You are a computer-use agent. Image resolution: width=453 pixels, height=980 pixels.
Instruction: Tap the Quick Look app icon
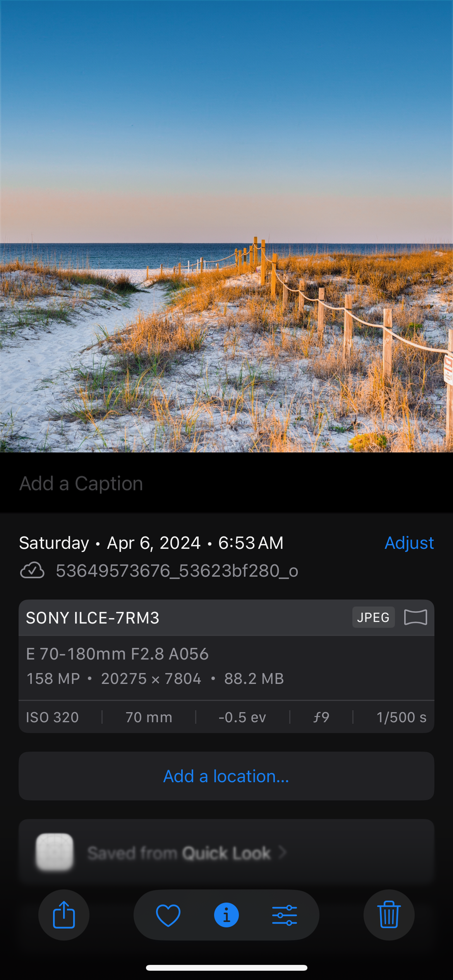click(x=55, y=852)
